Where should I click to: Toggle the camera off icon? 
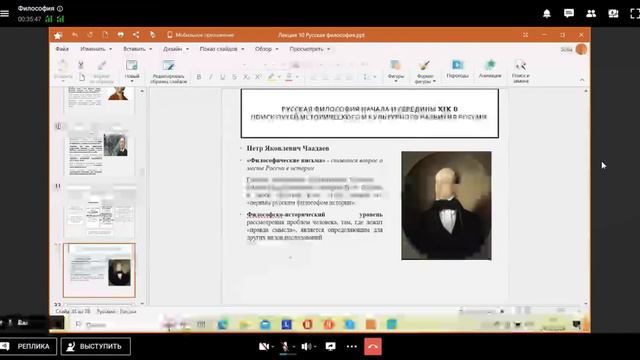point(264,347)
